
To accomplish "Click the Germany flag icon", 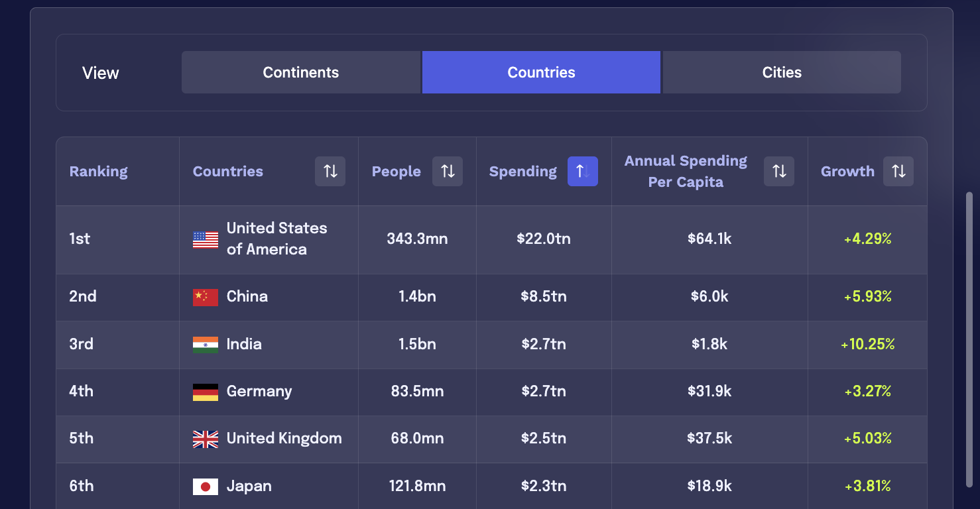I will 206,392.
